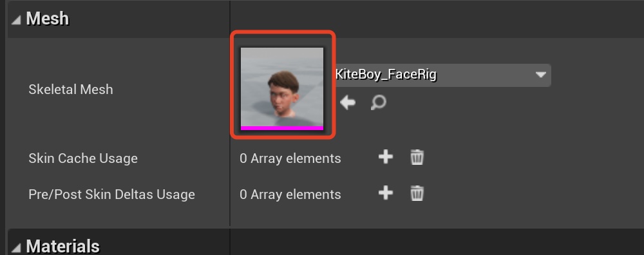Browse to KiteBoy_FaceRig with magnifier icon
644x255 pixels.
point(378,102)
